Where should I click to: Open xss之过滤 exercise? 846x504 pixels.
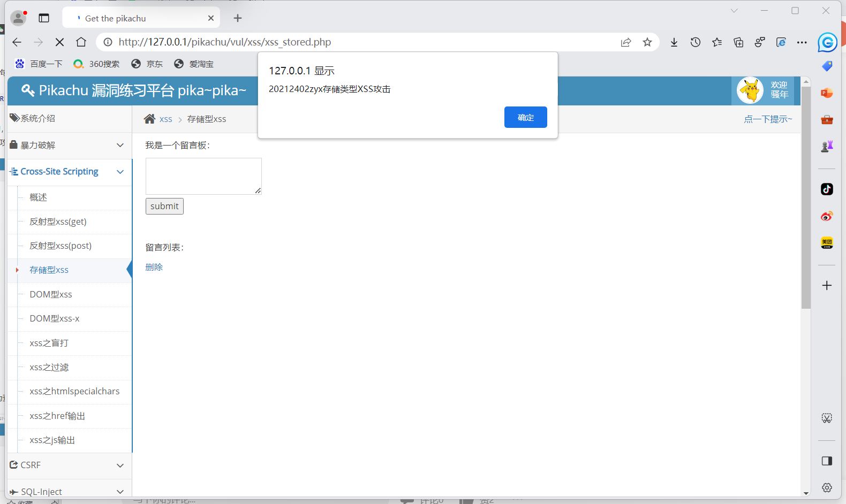(49, 367)
